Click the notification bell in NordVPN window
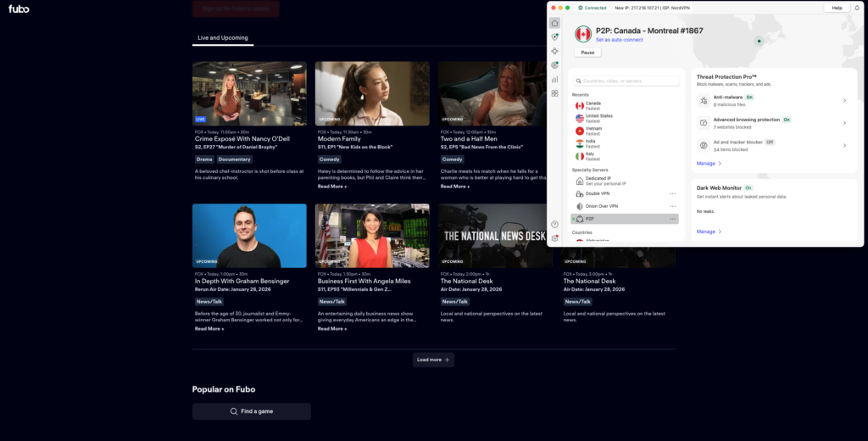 [857, 8]
